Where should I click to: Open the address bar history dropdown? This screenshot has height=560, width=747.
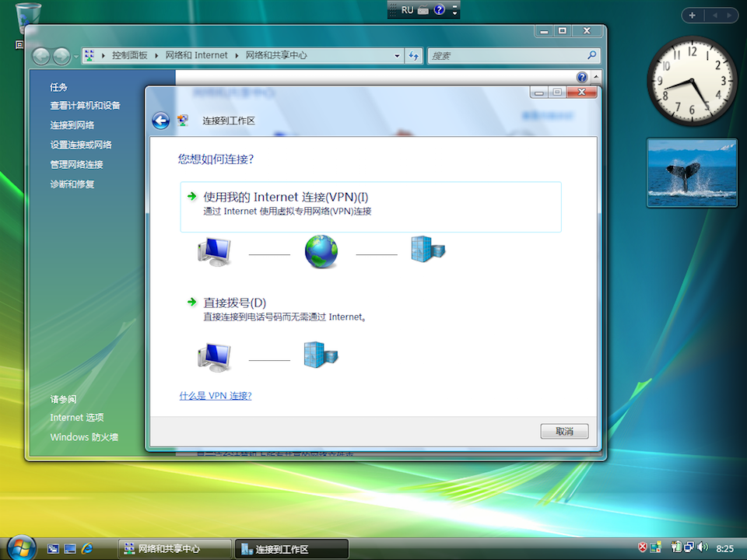tap(397, 56)
